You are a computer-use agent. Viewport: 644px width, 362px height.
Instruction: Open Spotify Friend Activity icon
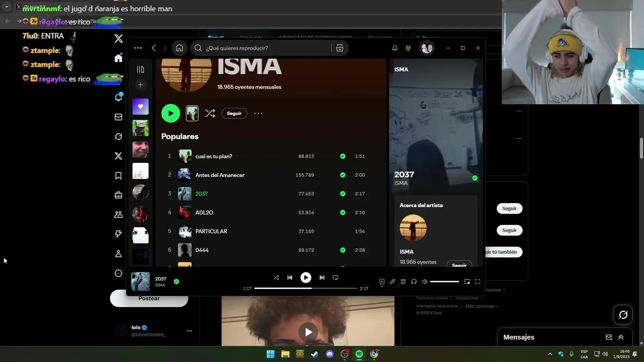[408, 48]
